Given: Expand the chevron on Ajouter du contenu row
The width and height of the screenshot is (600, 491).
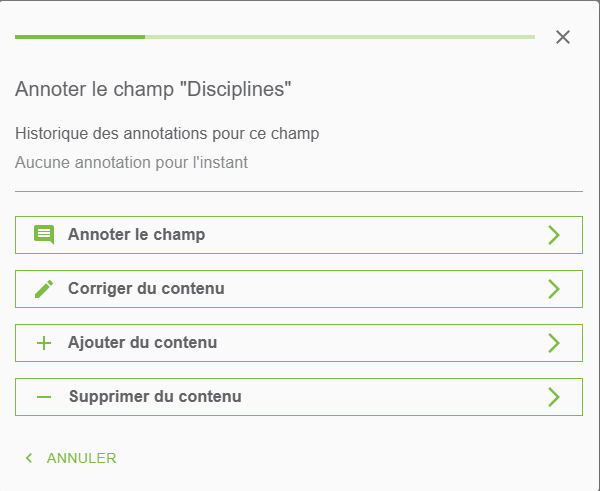Looking at the screenshot, I should click(x=554, y=343).
